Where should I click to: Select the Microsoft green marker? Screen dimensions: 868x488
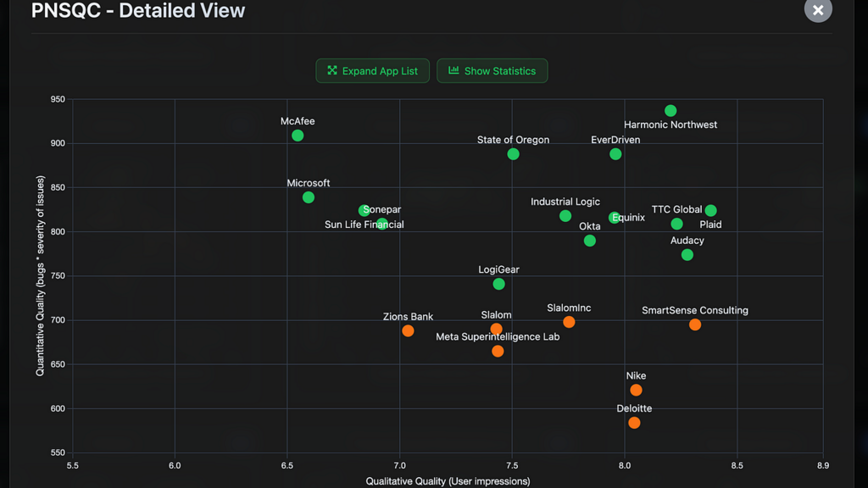[x=309, y=197]
